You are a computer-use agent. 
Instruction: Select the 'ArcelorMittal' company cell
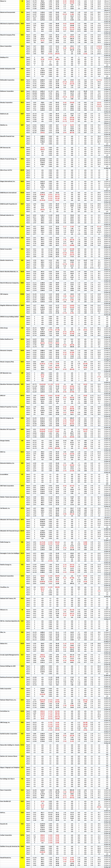[10, 474]
